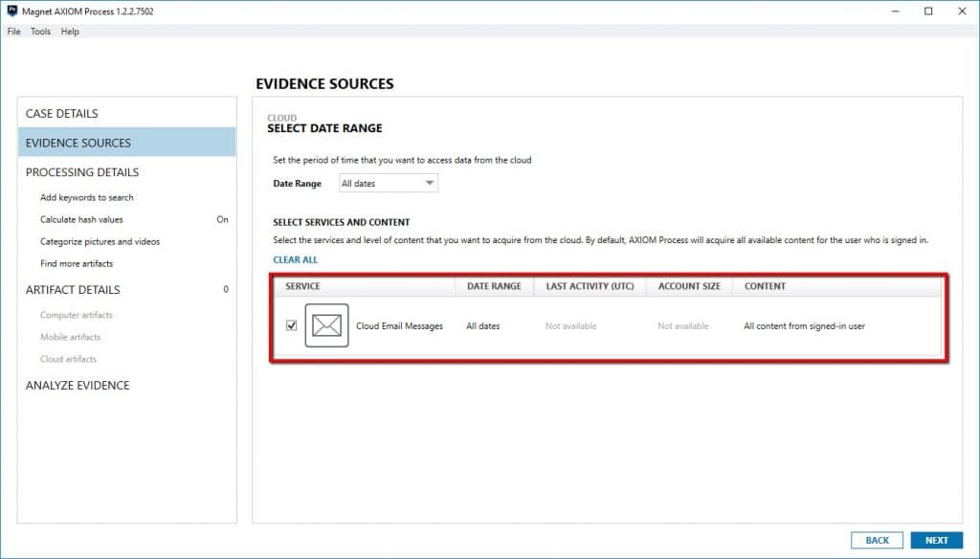Image resolution: width=980 pixels, height=559 pixels.
Task: Click 'Not available' under Last Activity
Action: 570,325
